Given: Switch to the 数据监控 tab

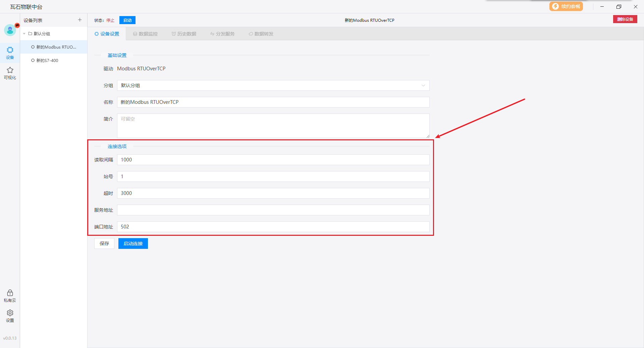Looking at the screenshot, I should click(x=145, y=34).
